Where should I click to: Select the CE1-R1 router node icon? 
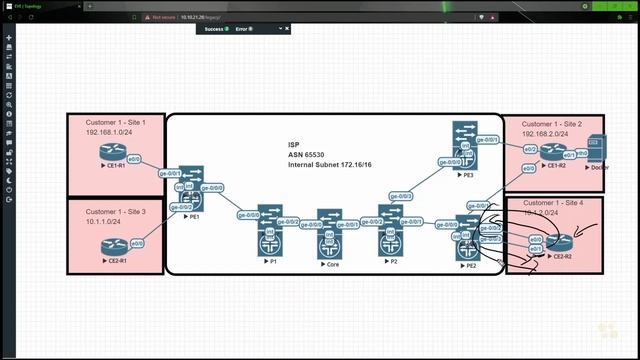pyautogui.click(x=113, y=152)
